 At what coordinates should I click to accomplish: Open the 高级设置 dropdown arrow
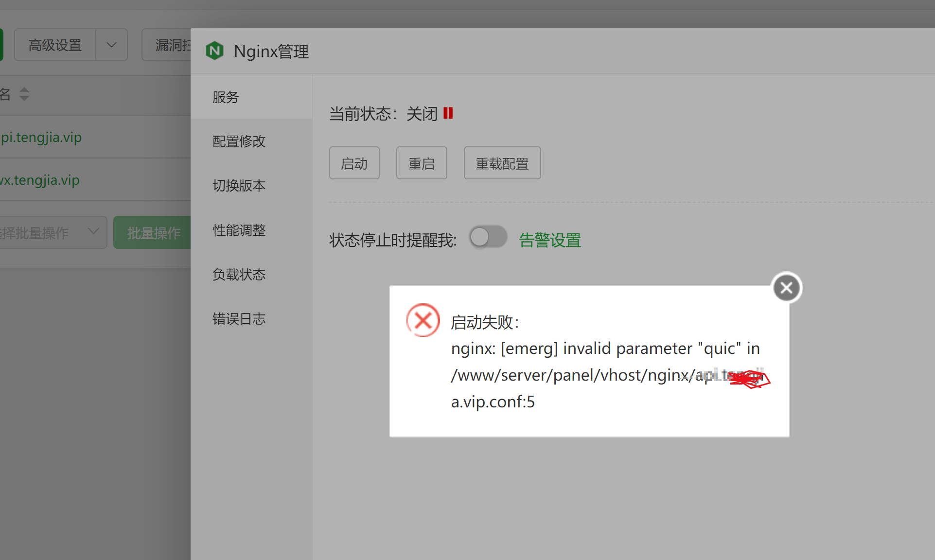click(x=111, y=45)
